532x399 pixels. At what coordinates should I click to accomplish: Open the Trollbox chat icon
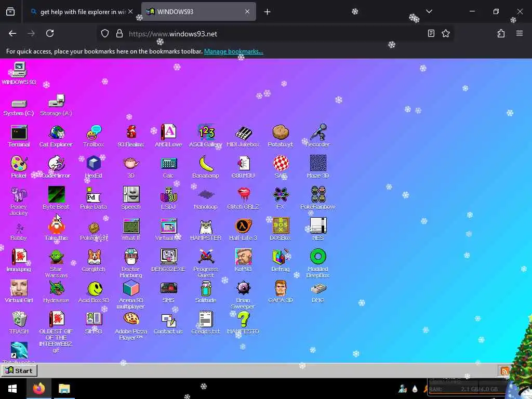(94, 136)
